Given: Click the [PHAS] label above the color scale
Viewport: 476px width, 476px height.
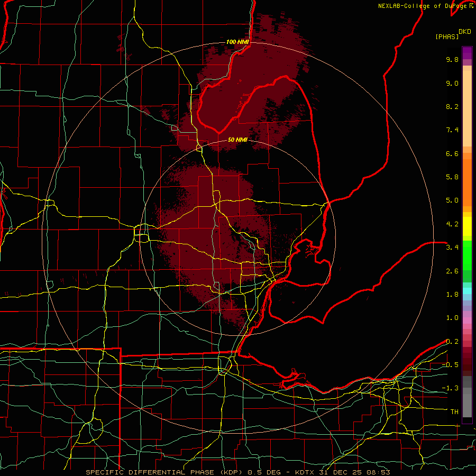Looking at the screenshot, I should (x=447, y=36).
